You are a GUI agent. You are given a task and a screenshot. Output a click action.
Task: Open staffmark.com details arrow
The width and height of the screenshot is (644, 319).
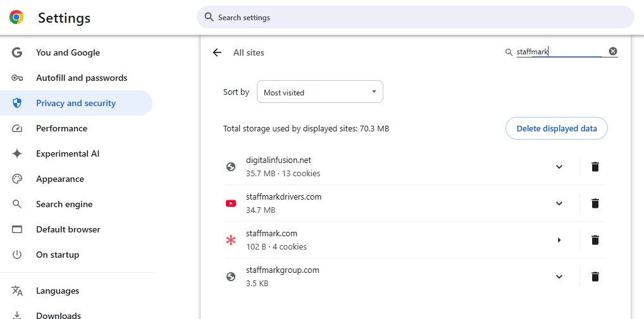[x=559, y=240]
